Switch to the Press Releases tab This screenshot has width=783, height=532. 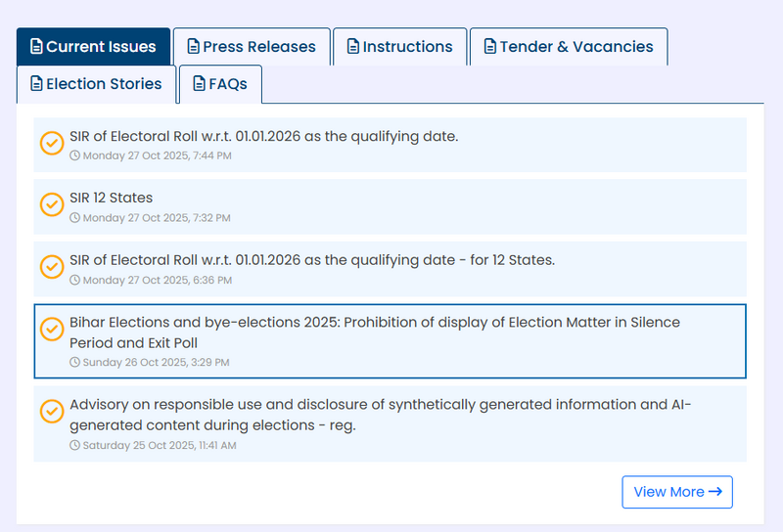252,47
